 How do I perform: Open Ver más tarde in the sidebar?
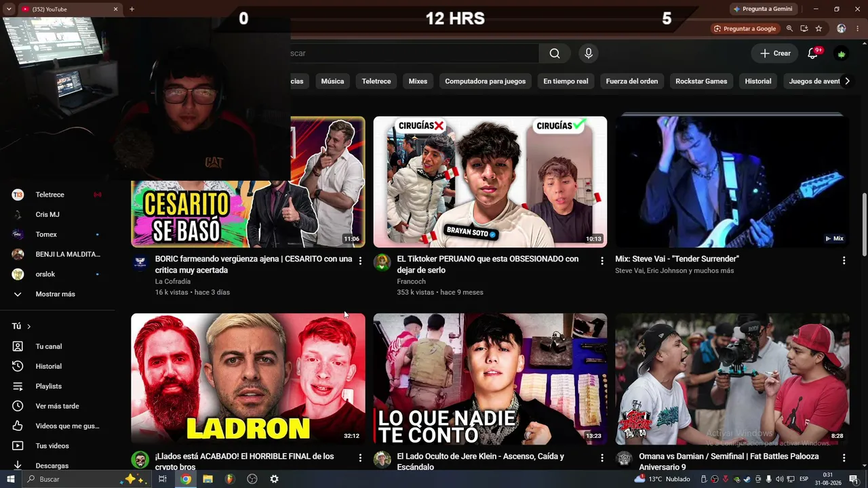[56, 406]
